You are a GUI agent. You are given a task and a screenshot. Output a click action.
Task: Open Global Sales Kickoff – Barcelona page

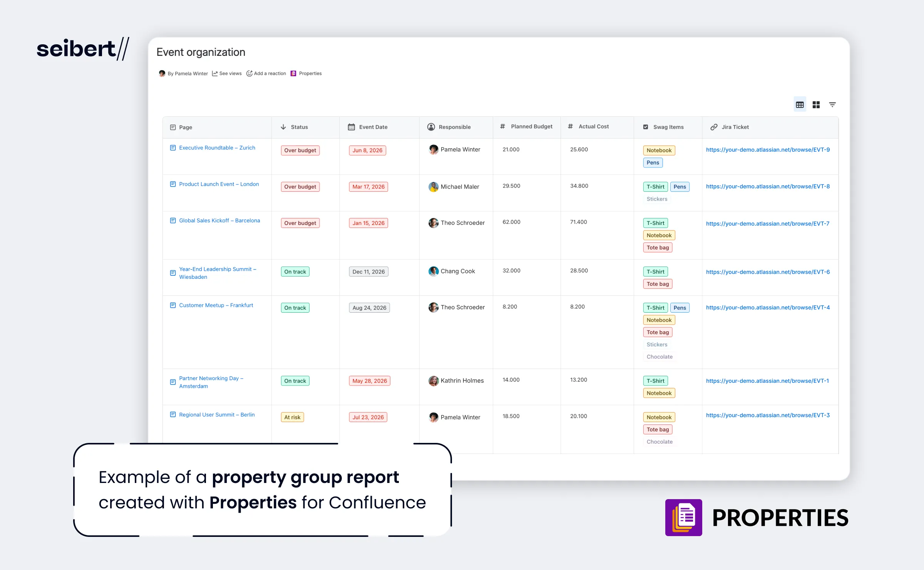219,221
